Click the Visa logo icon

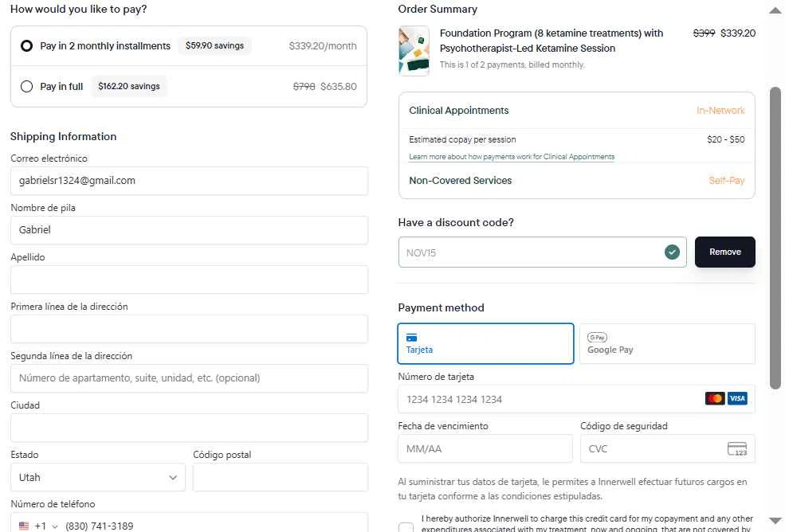point(737,398)
